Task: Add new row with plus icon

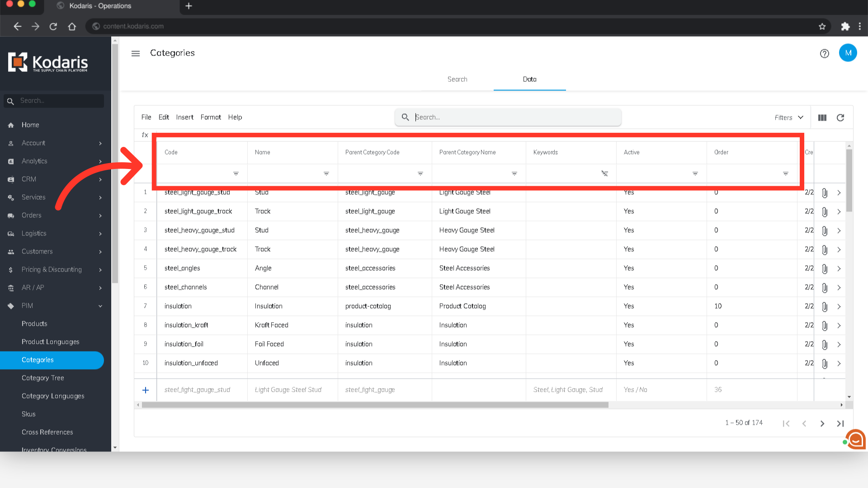Action: click(x=146, y=390)
